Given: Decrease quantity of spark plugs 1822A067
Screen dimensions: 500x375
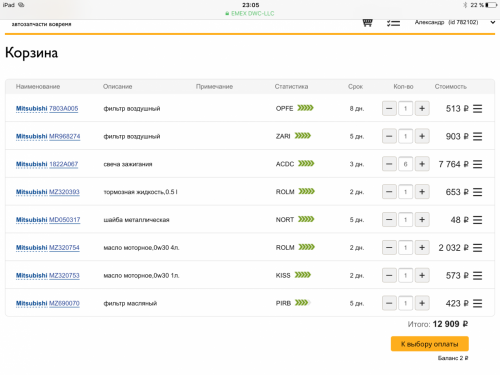Looking at the screenshot, I should (389, 164).
